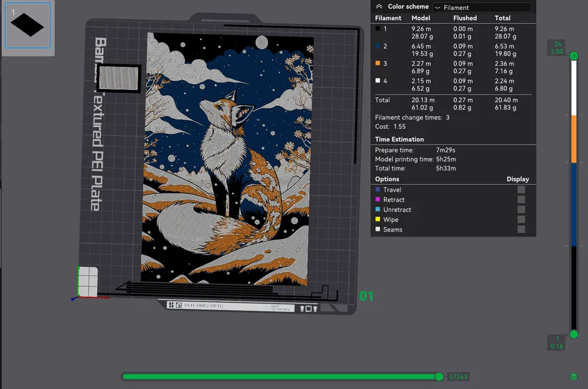Click the layers stack icon at bottom-right
This screenshot has height=389, width=588.
[x=574, y=377]
